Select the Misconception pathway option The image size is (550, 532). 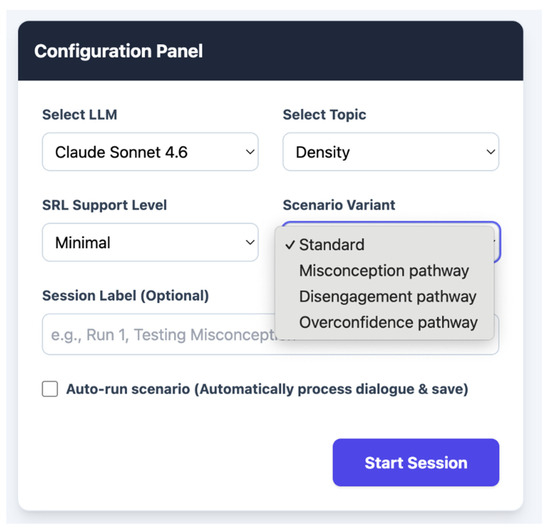[385, 270]
